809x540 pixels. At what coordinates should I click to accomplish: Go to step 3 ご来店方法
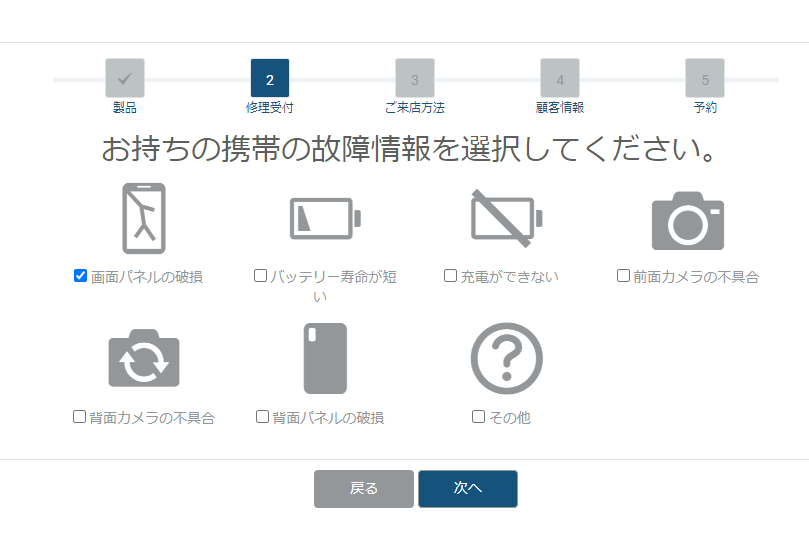click(415, 79)
